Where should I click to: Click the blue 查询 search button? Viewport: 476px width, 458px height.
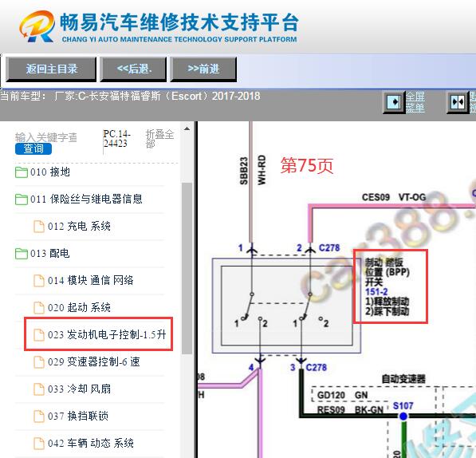point(33,149)
